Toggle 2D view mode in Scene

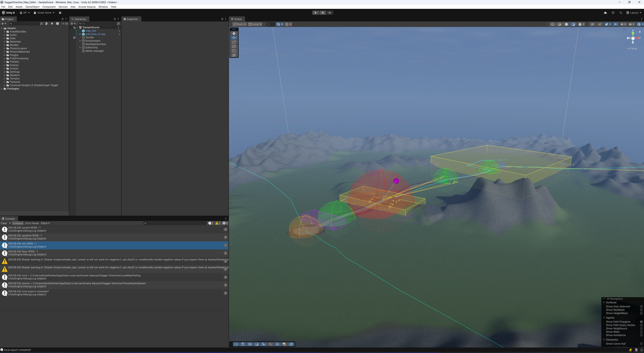592,24
